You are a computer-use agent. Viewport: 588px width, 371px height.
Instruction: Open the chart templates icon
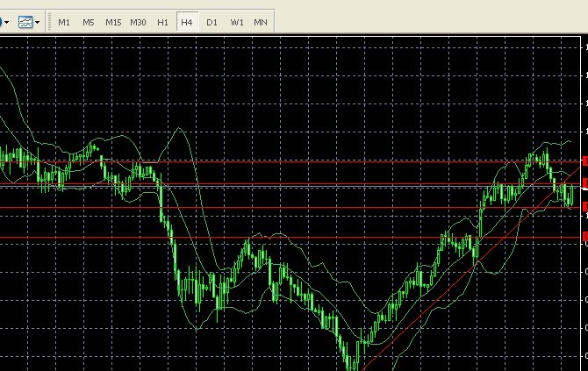[25, 22]
